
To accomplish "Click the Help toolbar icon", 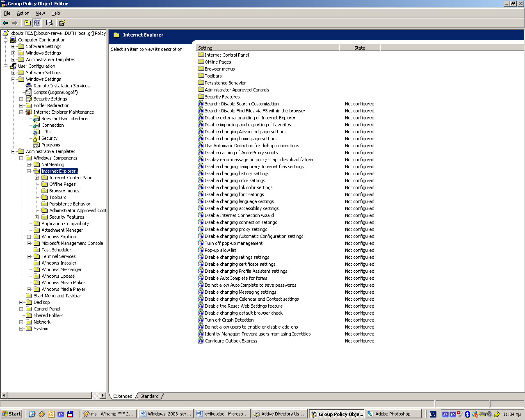I will coord(62,23).
